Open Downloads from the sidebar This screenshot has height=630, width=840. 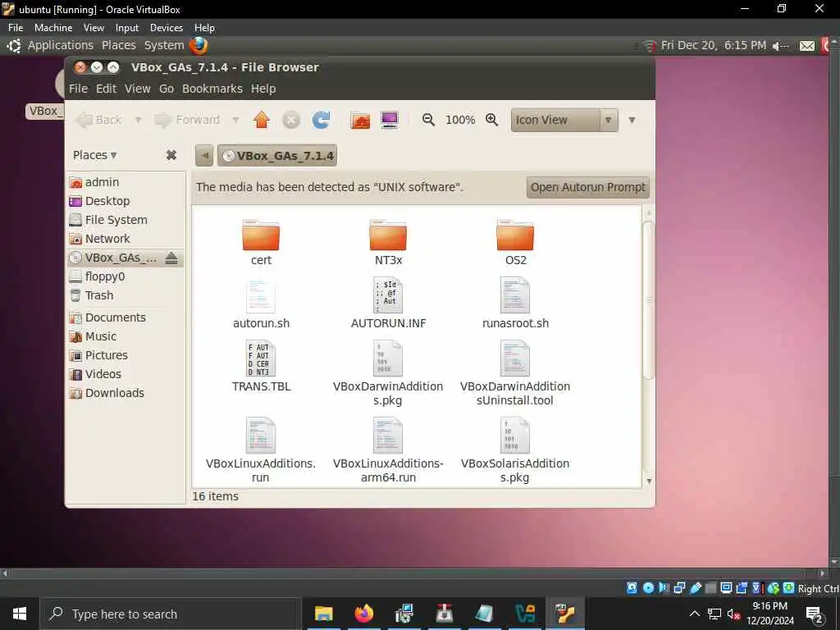click(126, 393)
